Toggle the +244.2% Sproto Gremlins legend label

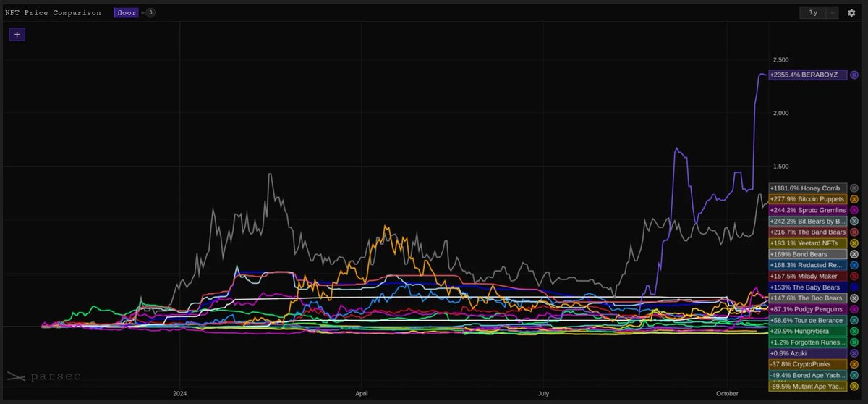tap(807, 210)
